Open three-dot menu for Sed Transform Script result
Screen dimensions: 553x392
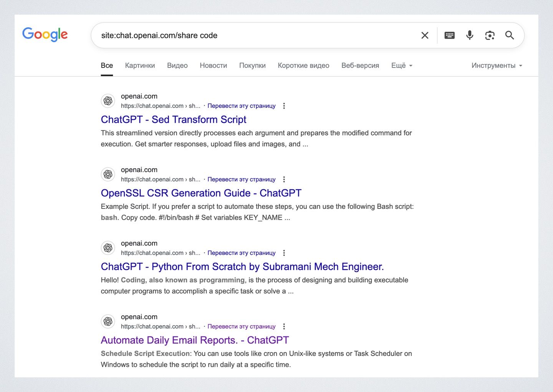tap(284, 106)
